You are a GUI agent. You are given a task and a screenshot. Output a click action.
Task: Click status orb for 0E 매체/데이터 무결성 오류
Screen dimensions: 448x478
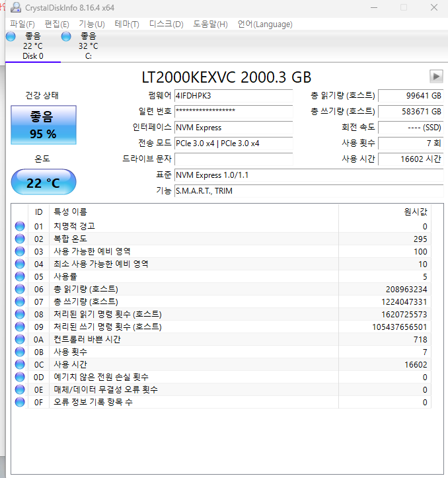pos(20,389)
